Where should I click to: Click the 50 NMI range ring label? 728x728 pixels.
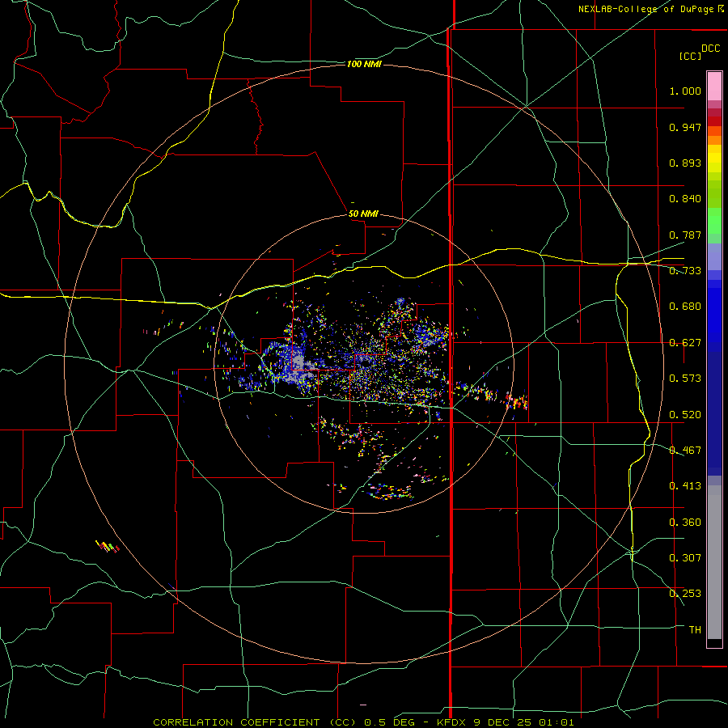363,214
